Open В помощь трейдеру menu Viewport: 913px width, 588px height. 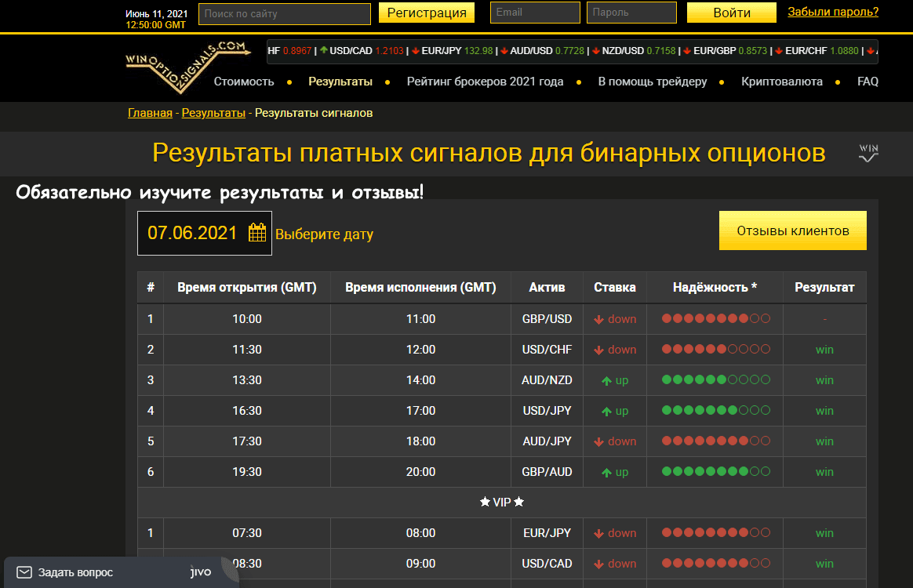coord(653,82)
